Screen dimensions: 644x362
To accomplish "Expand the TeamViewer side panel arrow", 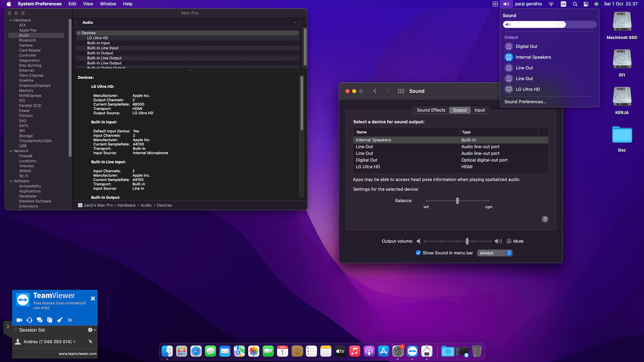I will [8, 326].
